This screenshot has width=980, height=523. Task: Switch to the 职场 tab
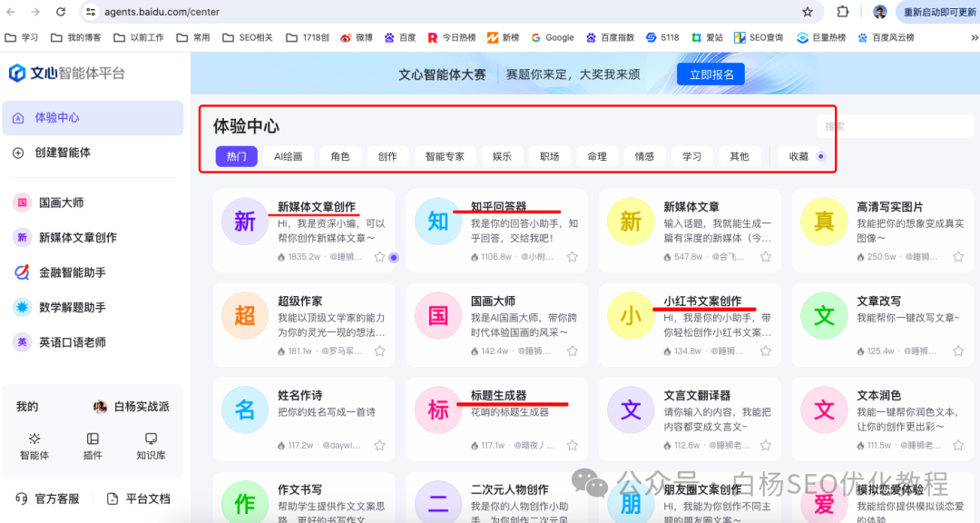[549, 156]
